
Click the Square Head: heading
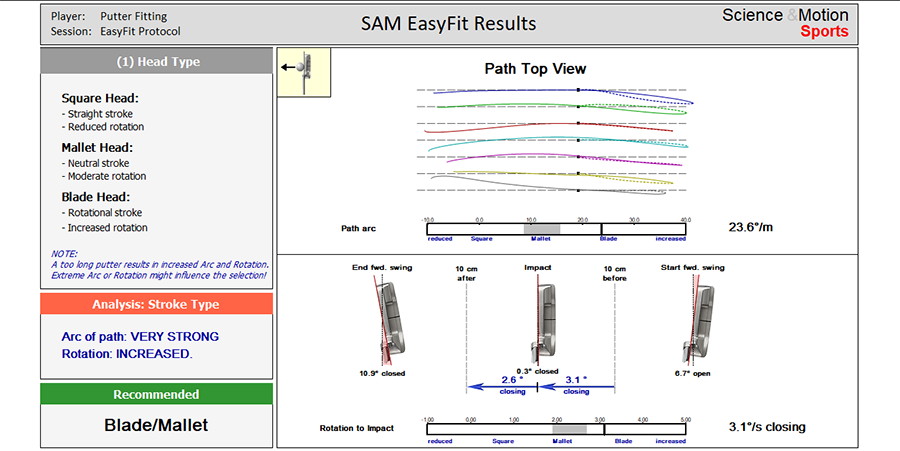point(100,98)
